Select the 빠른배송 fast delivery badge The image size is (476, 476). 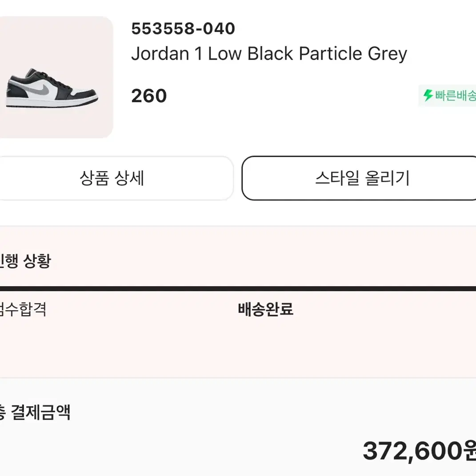[x=447, y=96]
